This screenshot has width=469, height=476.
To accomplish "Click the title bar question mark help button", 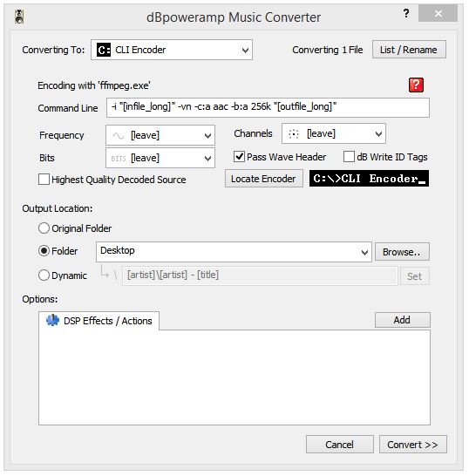I will pos(406,13).
